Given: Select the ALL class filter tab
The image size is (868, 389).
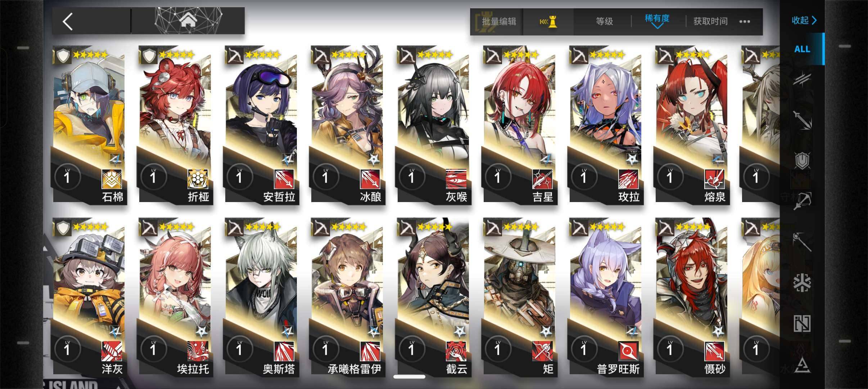Looking at the screenshot, I should 802,49.
